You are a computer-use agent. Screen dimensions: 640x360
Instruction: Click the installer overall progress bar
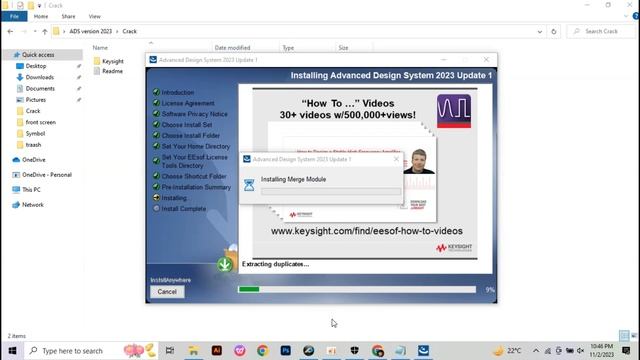[357, 289]
